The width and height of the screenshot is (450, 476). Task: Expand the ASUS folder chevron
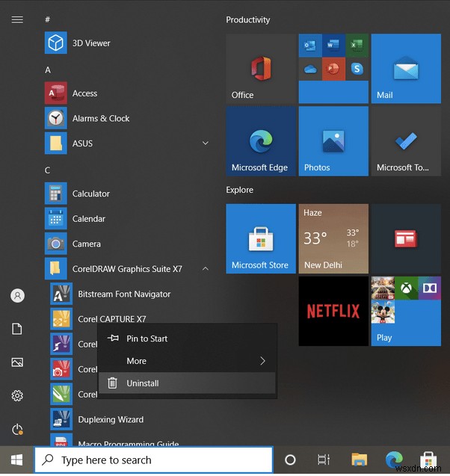coord(206,143)
